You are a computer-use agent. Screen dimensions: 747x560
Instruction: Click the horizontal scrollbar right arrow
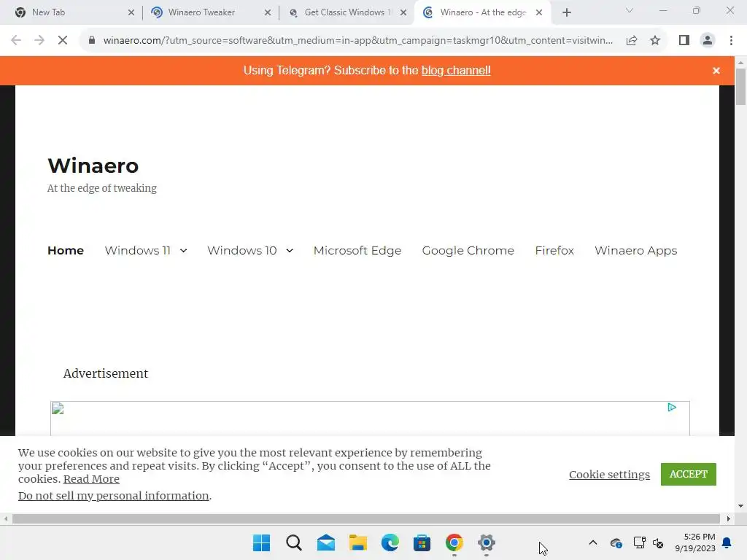click(x=729, y=519)
